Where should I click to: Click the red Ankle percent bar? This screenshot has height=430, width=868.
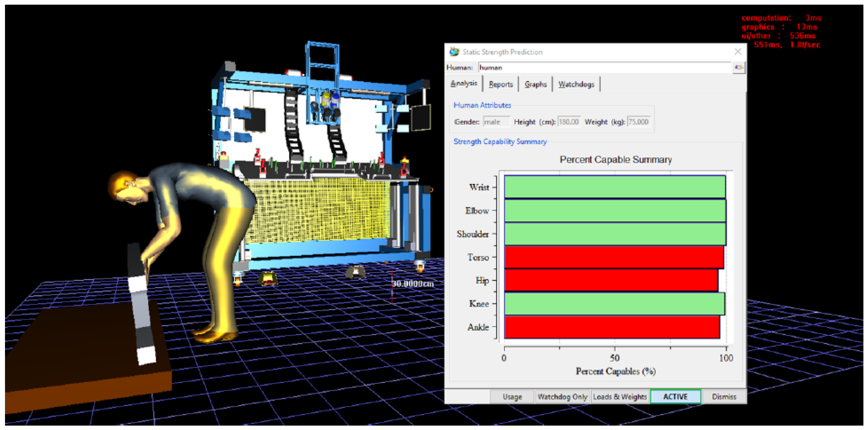pos(611,327)
